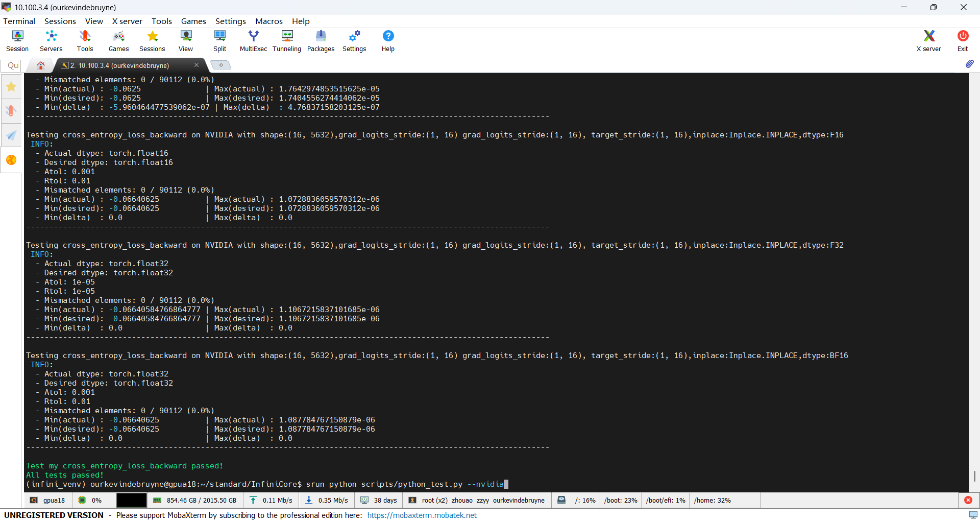Screen dimensions: 980x521
Task: Open the Help menu
Action: (301, 21)
